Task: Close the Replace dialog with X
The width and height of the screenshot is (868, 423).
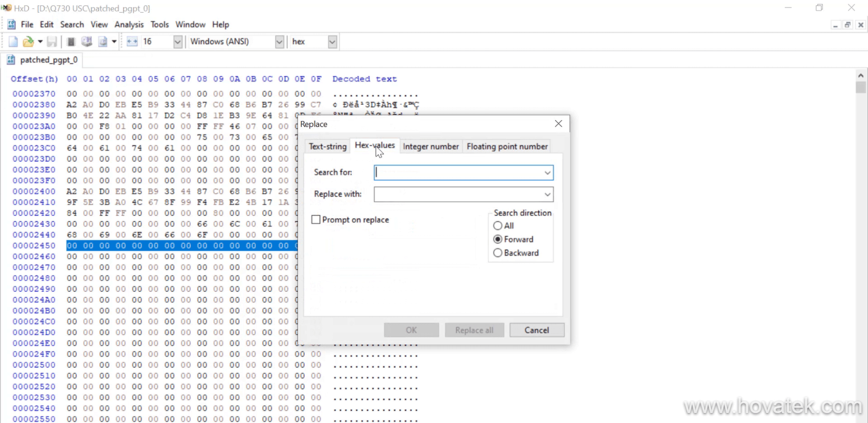Action: pyautogui.click(x=558, y=124)
